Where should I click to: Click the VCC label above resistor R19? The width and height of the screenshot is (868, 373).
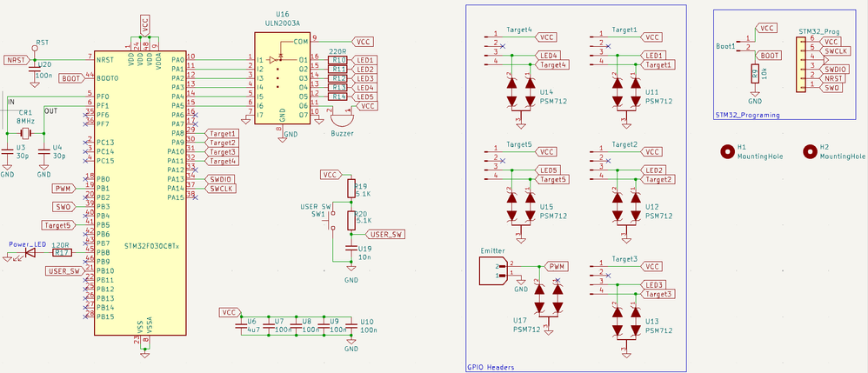tap(331, 175)
